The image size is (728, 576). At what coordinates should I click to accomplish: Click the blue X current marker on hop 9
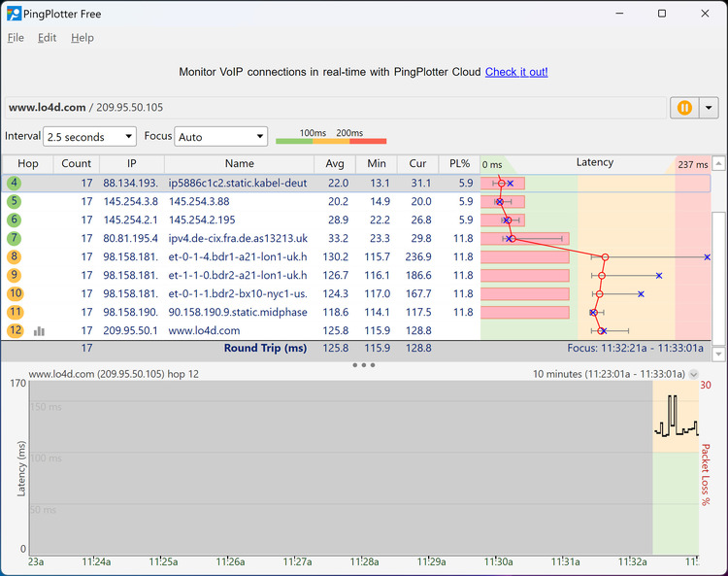pos(659,276)
